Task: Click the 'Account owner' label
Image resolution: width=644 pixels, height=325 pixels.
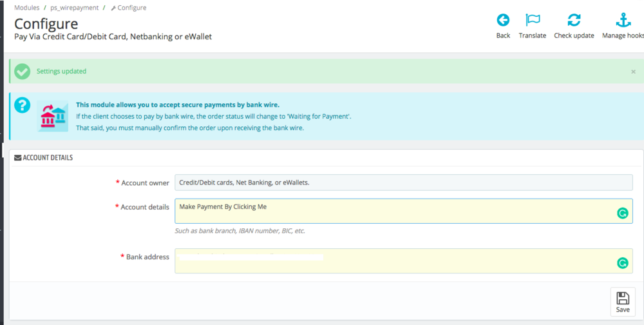Action: 145,183
